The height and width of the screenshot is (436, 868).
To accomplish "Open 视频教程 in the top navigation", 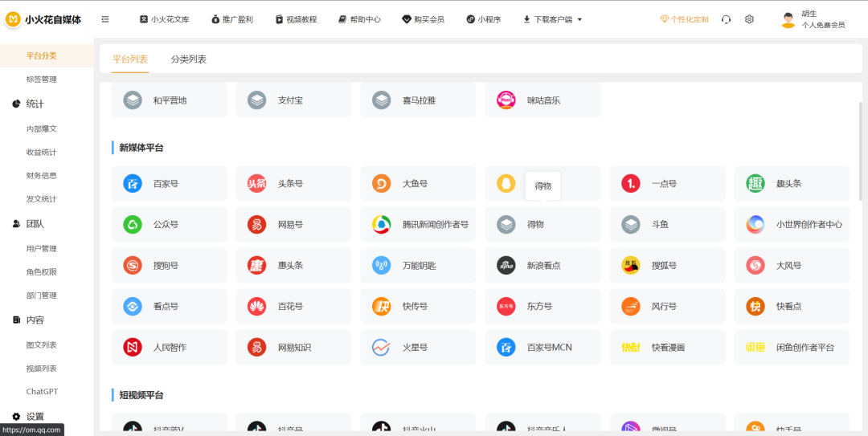I will pyautogui.click(x=296, y=19).
